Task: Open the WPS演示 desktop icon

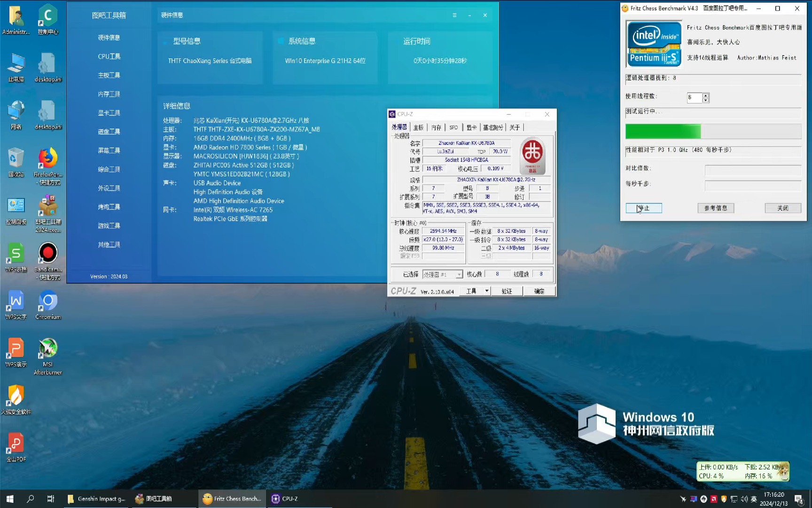Action: pyautogui.click(x=16, y=353)
